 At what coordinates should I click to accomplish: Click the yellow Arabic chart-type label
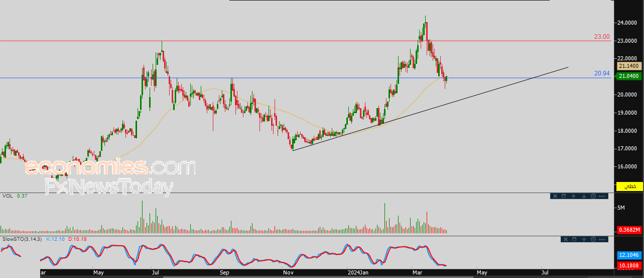(630, 186)
